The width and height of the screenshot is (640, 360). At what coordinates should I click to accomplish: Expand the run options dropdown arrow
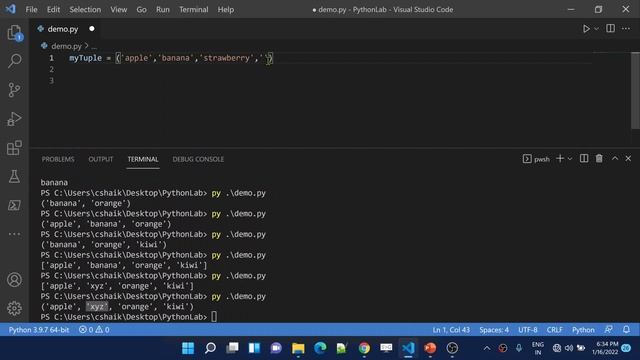coord(596,29)
